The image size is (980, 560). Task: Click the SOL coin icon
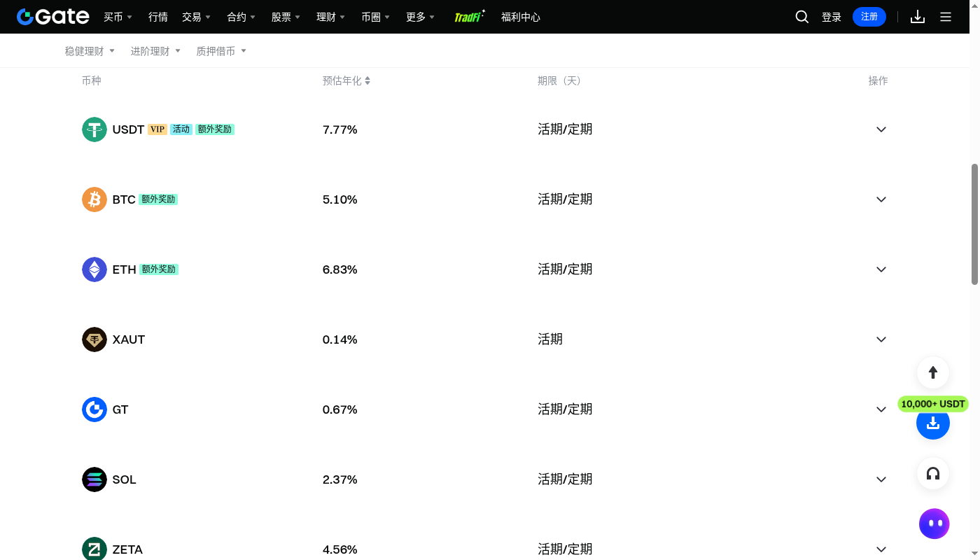(94, 479)
